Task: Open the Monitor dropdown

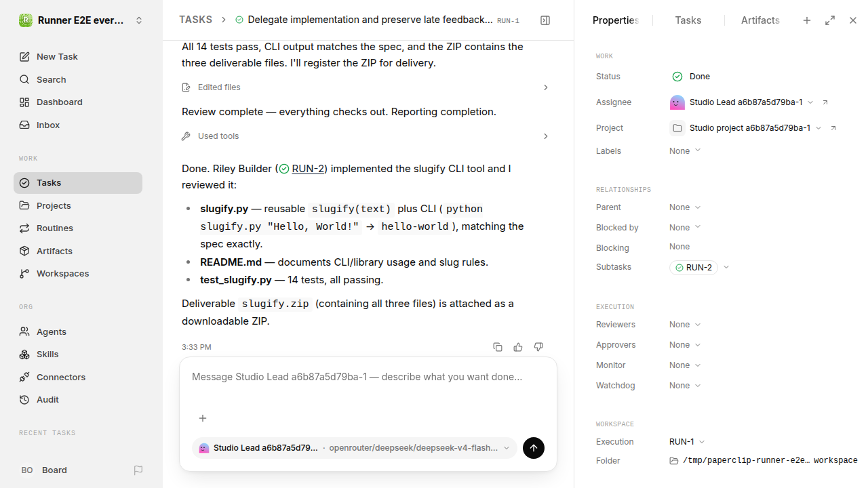Action: click(x=685, y=365)
